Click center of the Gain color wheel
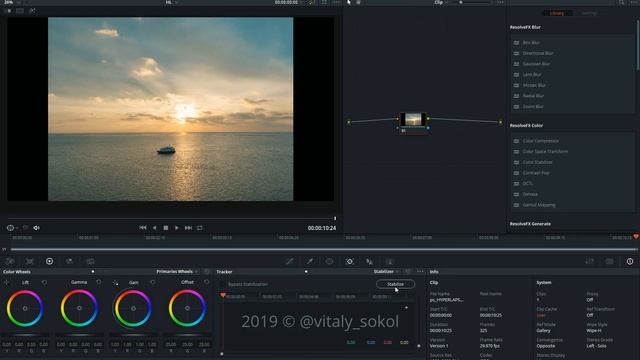This screenshot has height=360, width=640. click(133, 308)
